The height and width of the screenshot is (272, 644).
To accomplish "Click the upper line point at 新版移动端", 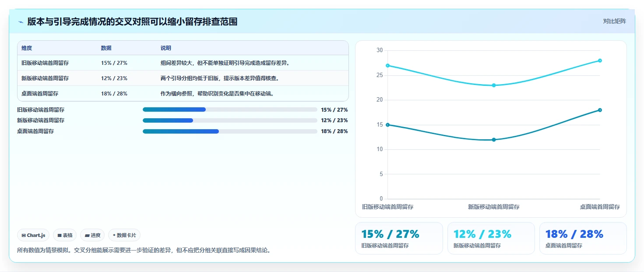I will [494, 85].
